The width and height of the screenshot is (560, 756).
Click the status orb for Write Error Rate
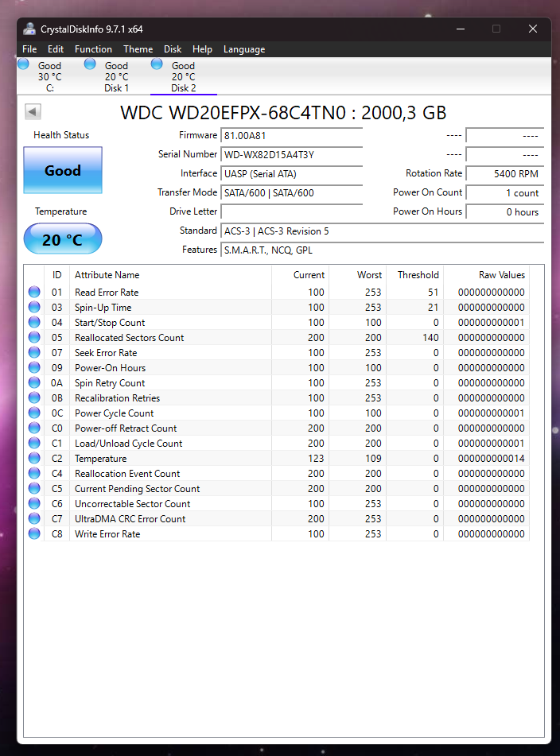(x=34, y=533)
